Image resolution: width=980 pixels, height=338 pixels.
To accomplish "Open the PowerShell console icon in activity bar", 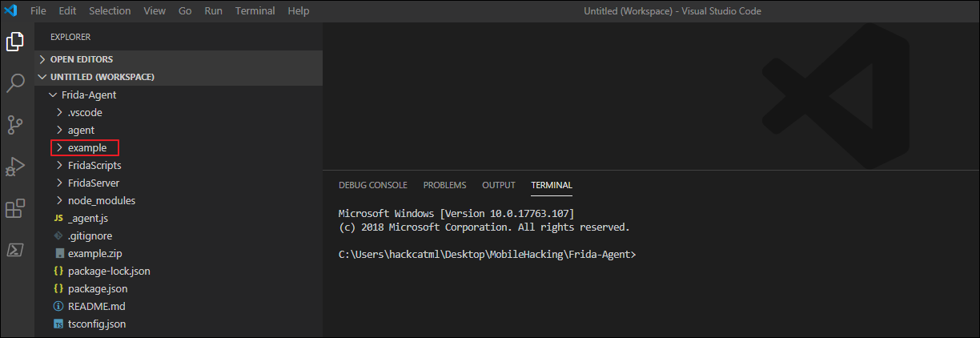I will [x=15, y=250].
